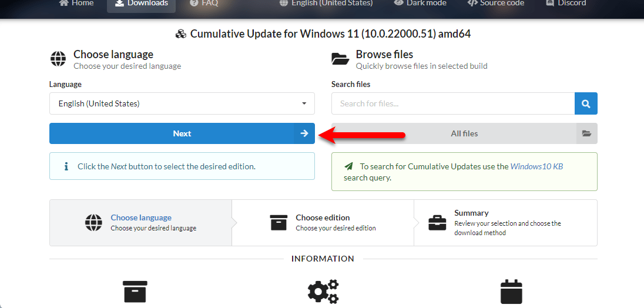
Task: Click the archive box icon in Choose edition step
Action: tap(279, 223)
